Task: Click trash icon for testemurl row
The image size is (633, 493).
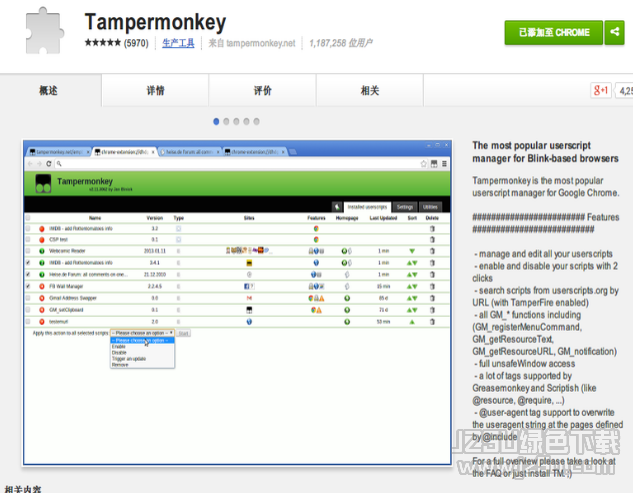Action: (x=432, y=322)
